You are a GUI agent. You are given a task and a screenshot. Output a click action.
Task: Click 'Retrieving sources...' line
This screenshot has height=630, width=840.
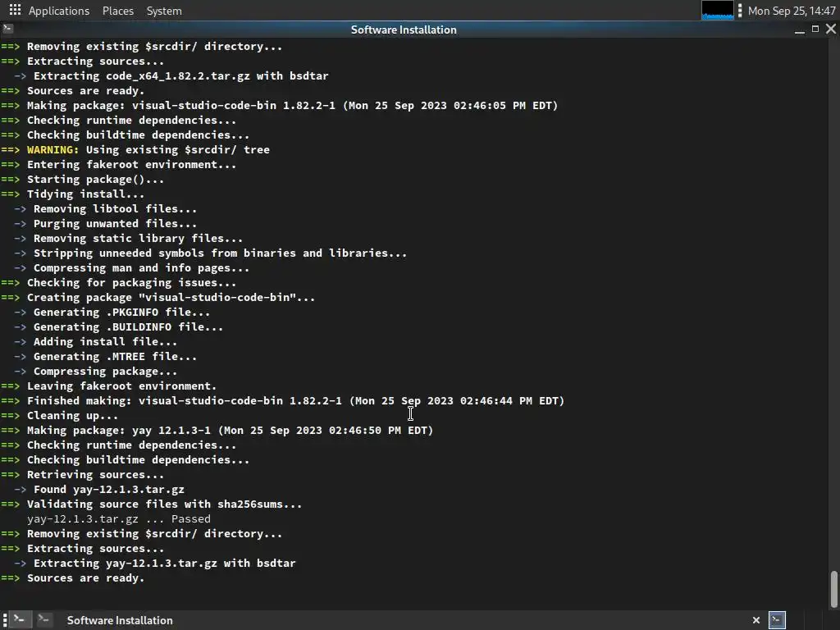(95, 475)
